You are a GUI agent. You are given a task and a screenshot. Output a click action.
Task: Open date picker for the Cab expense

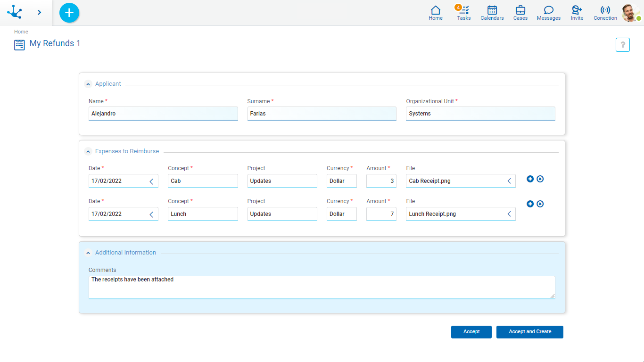(x=151, y=181)
